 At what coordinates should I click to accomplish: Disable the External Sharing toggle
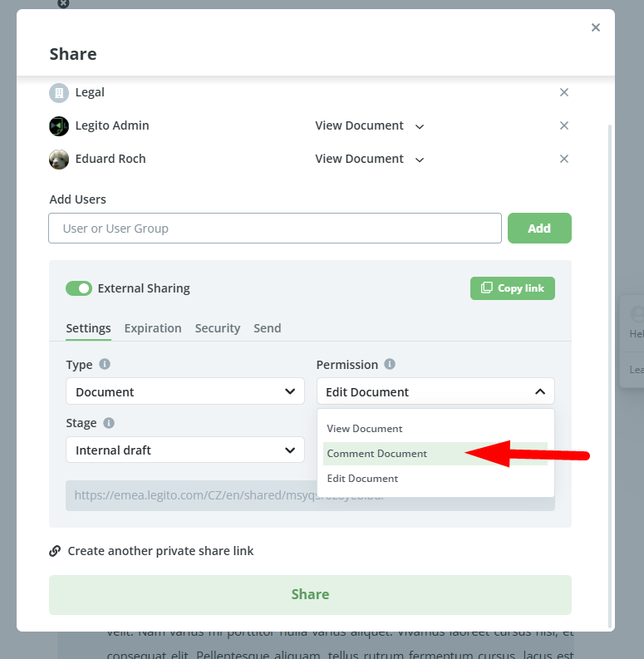pos(79,288)
